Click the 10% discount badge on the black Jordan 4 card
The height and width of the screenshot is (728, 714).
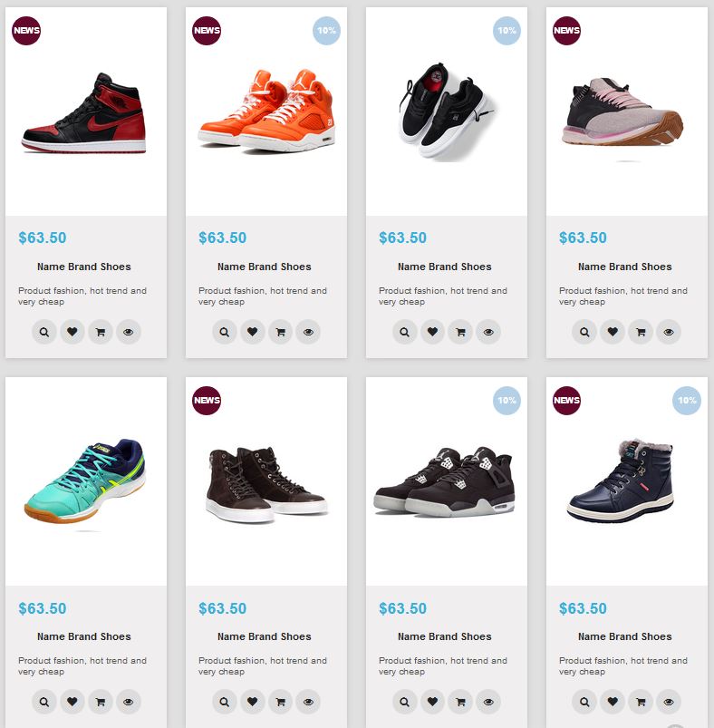click(506, 400)
